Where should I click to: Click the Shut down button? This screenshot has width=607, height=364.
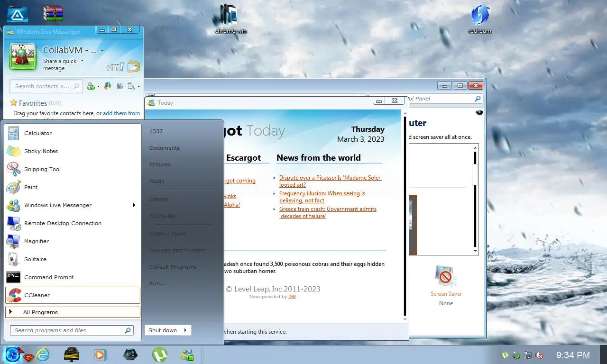coord(163,330)
